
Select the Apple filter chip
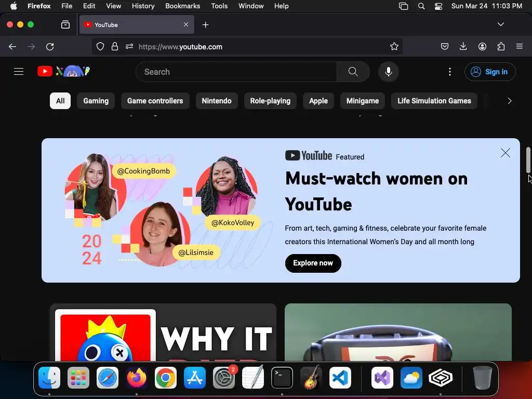[318, 101]
